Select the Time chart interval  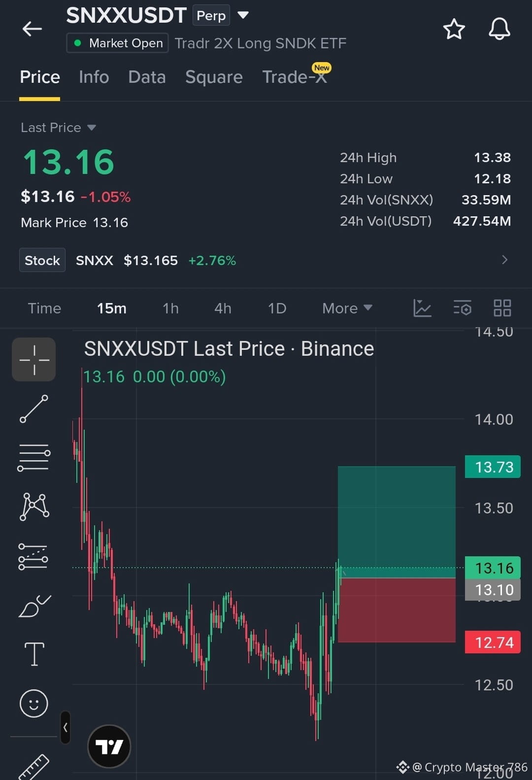[x=44, y=308]
